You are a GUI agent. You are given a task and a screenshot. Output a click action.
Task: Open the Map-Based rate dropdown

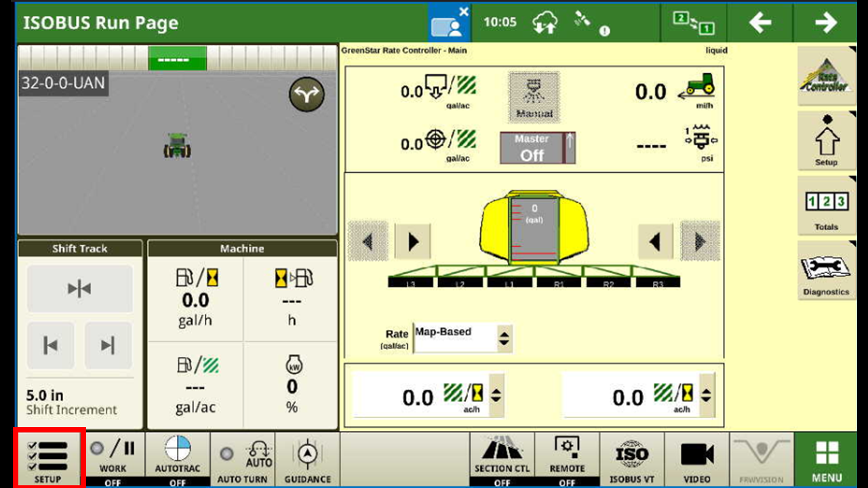point(463,338)
